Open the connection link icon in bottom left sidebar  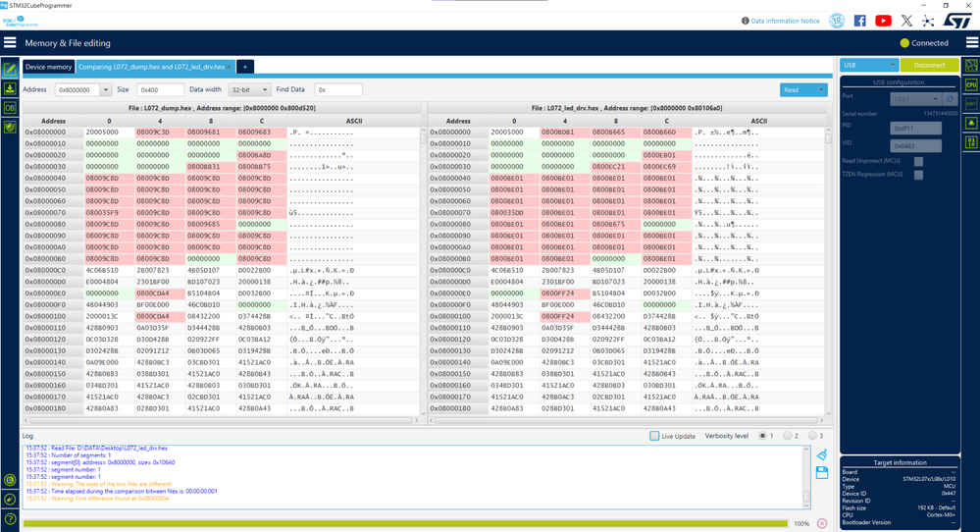pos(10,499)
